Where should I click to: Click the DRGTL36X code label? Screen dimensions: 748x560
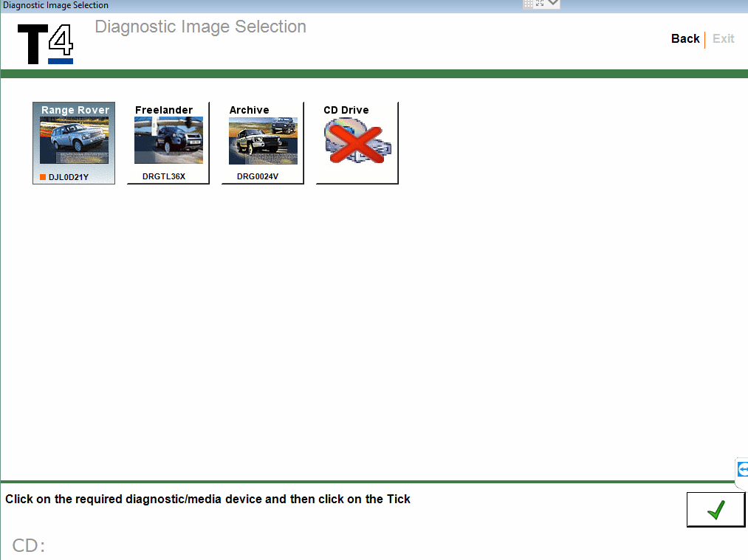click(164, 176)
